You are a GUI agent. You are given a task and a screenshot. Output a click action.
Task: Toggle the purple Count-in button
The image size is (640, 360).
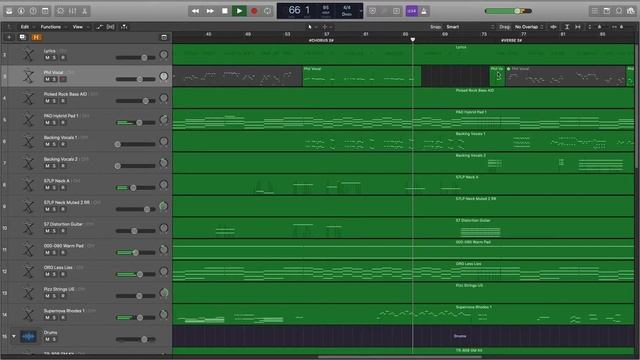(411, 11)
